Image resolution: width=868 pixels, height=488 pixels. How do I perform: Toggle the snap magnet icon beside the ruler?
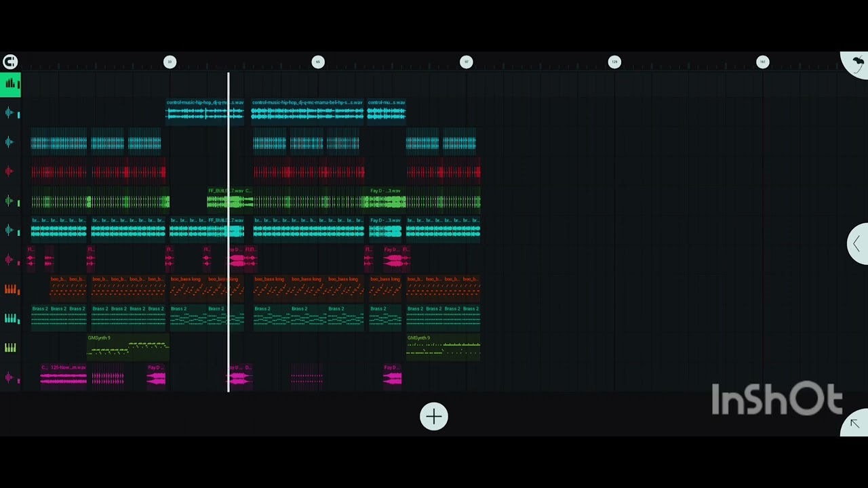coord(9,62)
